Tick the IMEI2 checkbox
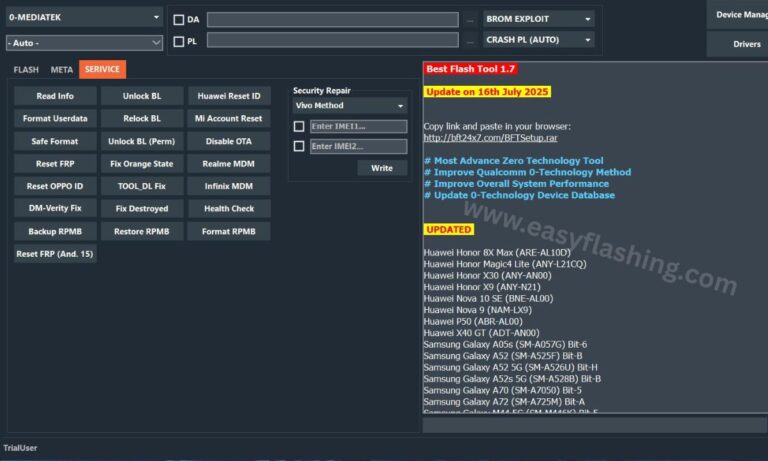 [299, 146]
